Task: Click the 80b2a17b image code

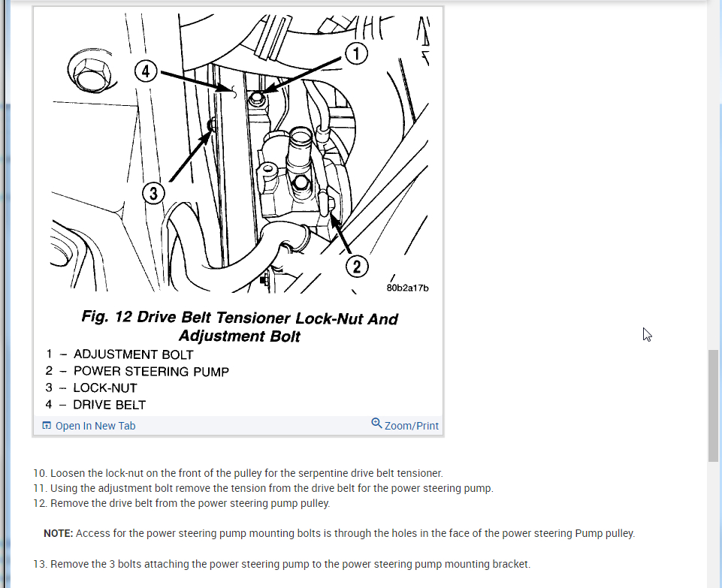Action: [x=407, y=288]
